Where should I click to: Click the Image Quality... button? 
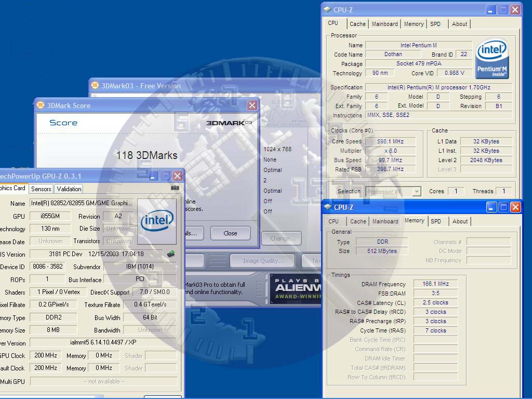pos(263,261)
